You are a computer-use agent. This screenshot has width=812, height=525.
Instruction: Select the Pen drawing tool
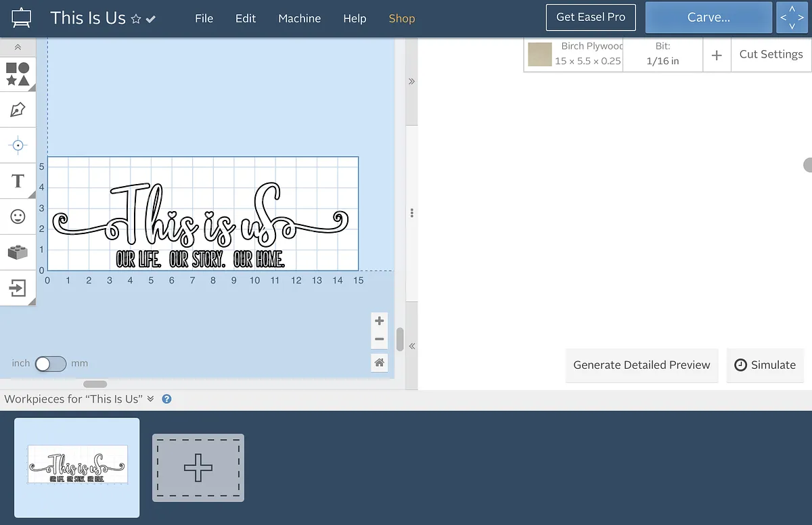point(18,110)
